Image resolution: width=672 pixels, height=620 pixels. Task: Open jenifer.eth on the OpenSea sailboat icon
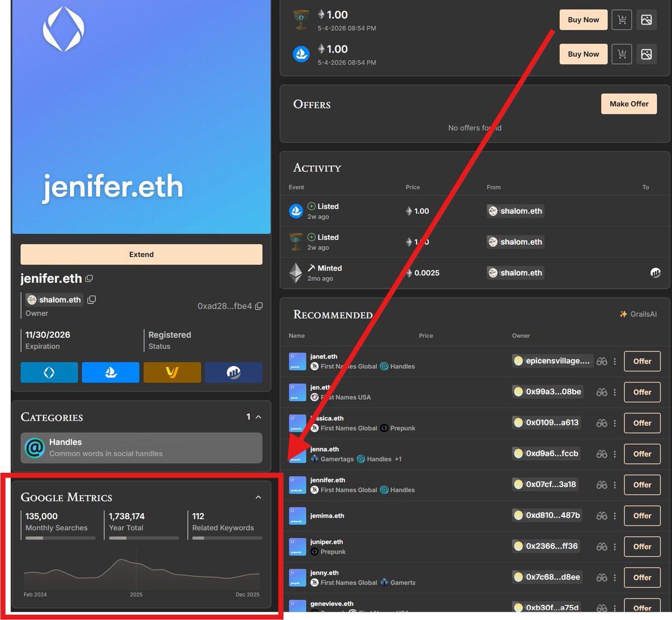point(110,372)
